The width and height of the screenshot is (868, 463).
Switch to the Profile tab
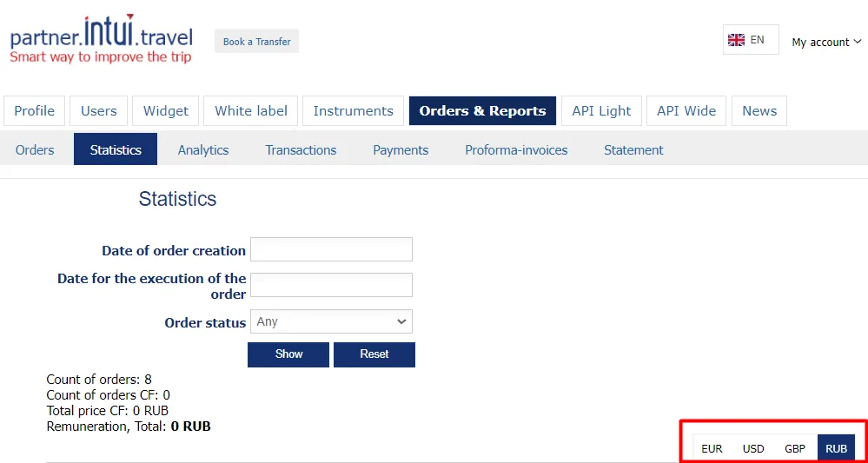click(x=35, y=111)
